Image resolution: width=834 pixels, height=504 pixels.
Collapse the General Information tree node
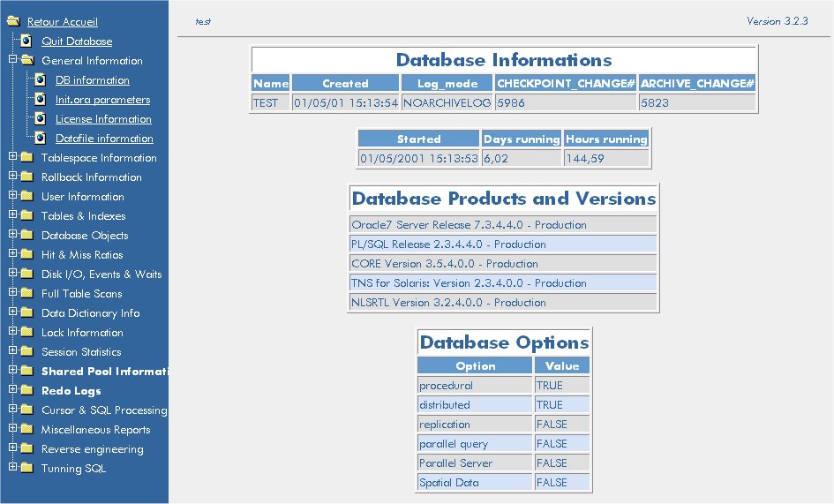[12, 61]
